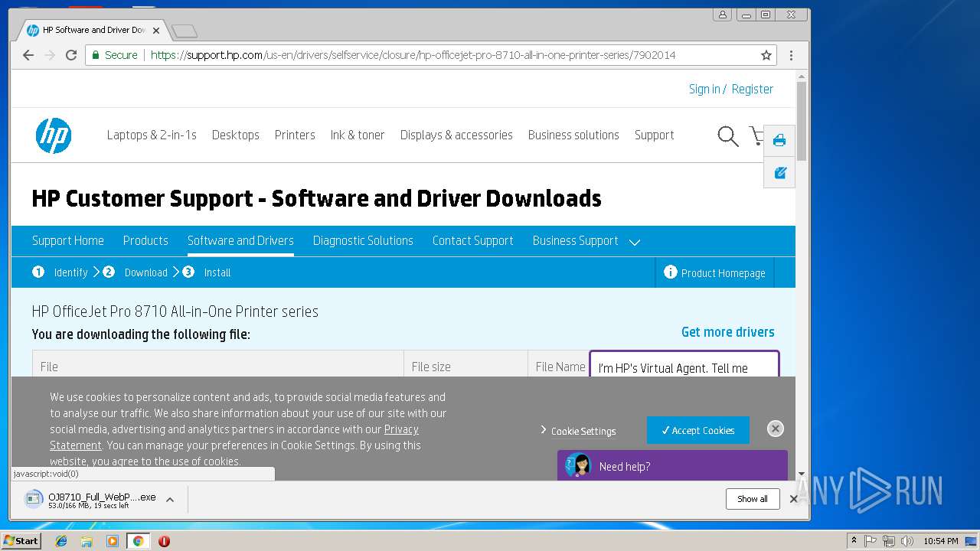
Task: Show hidden tray icons arrow
Action: pyautogui.click(x=854, y=541)
